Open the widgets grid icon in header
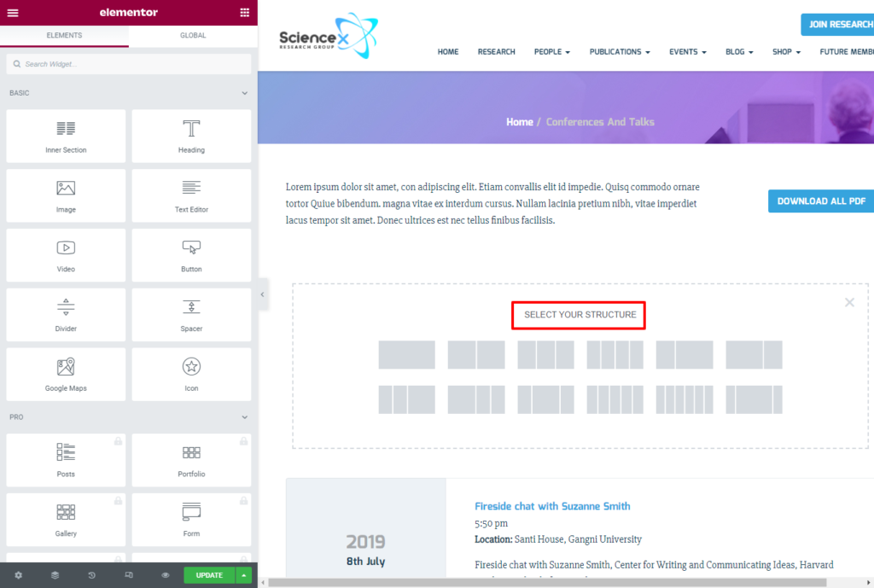Image resolution: width=874 pixels, height=588 pixels. coord(245,13)
